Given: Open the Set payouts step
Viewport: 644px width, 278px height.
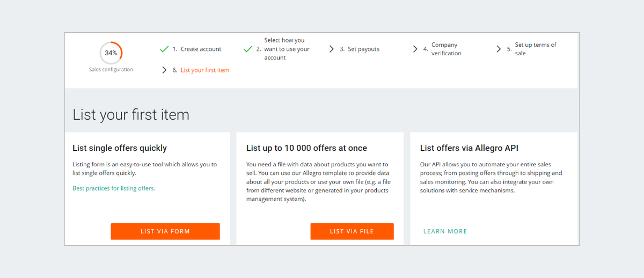Looking at the screenshot, I should click(363, 49).
